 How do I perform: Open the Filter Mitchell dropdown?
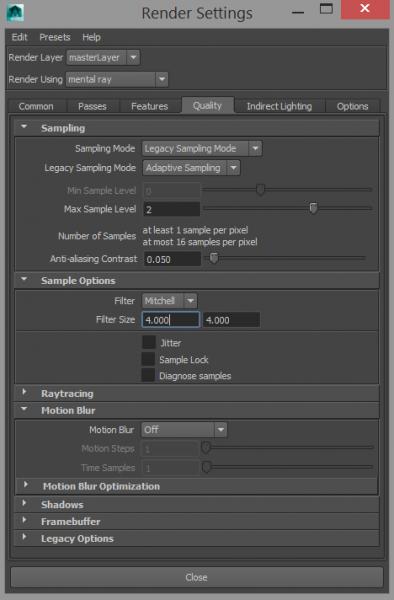click(169, 301)
